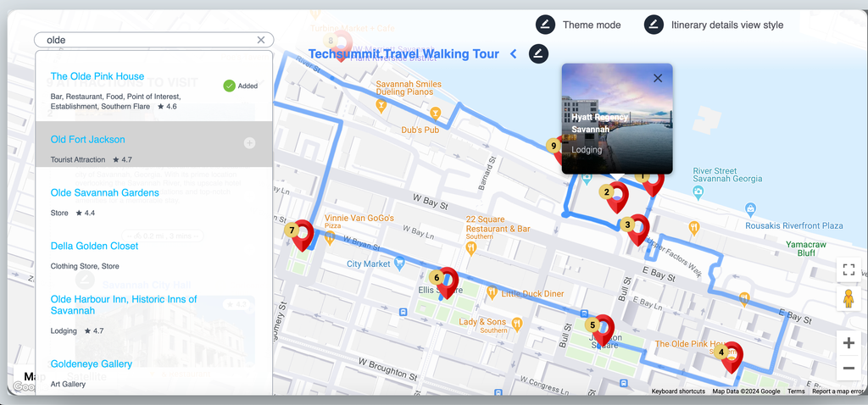Select map marker number 2
The image size is (868, 405).
[617, 198]
